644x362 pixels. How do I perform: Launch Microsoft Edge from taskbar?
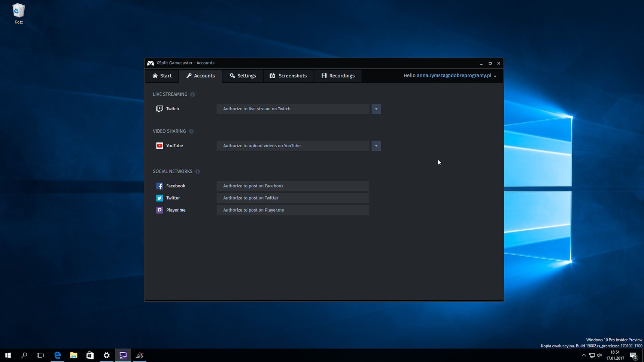57,355
